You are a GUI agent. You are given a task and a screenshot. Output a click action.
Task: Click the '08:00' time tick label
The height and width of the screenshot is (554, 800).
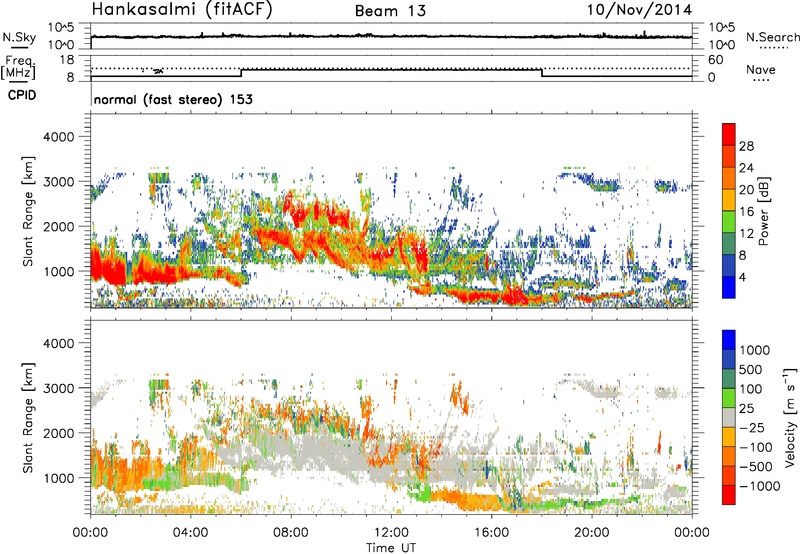291,533
